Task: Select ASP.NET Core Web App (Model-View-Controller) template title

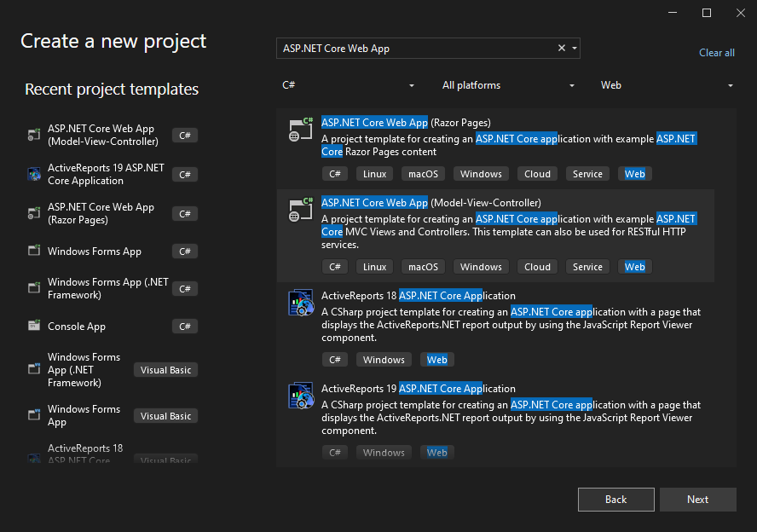Action: coord(431,203)
